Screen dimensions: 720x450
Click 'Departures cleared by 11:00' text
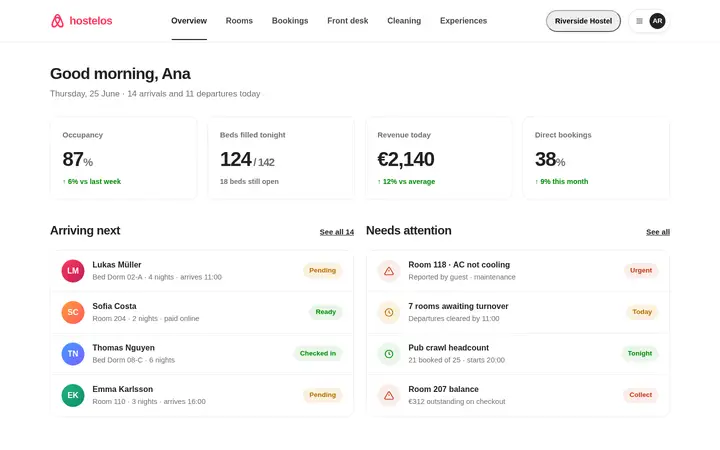pos(454,318)
